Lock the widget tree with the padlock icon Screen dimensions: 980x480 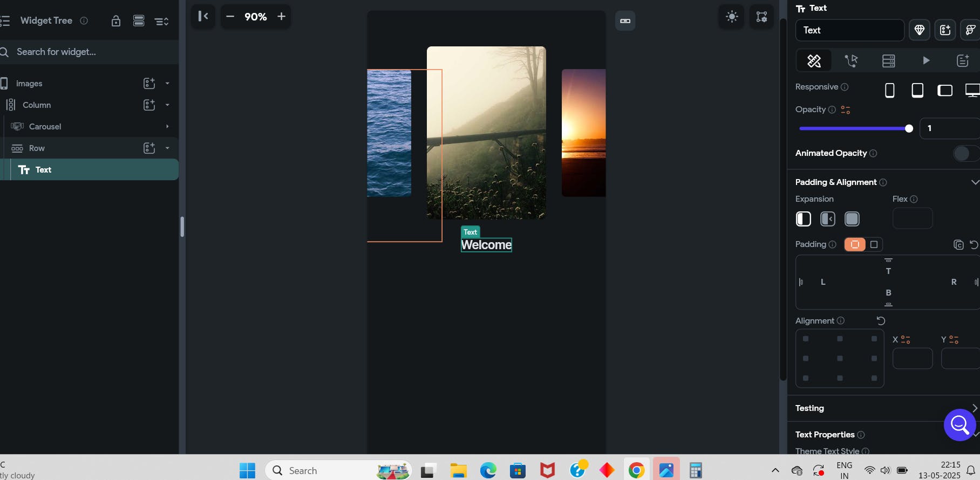click(115, 21)
